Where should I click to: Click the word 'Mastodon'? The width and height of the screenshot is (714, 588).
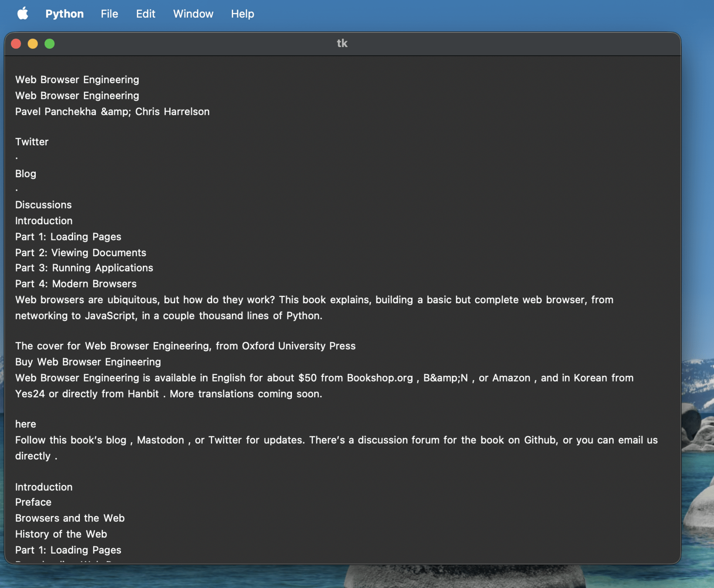(160, 440)
